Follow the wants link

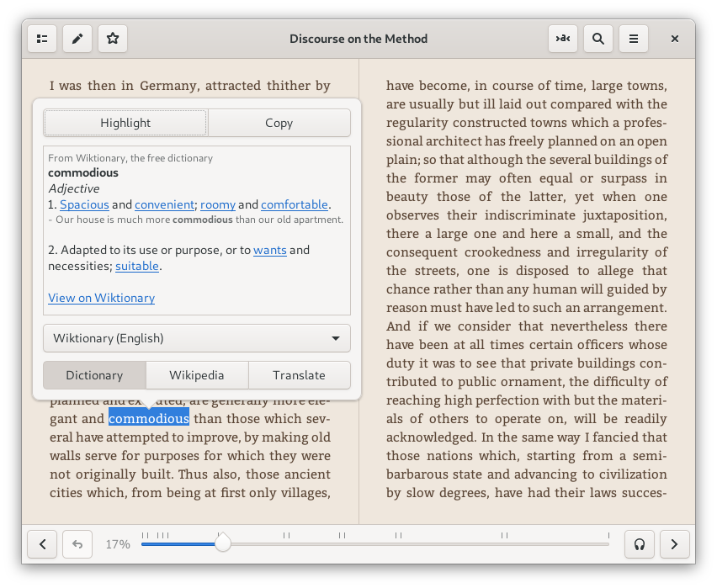(x=270, y=250)
